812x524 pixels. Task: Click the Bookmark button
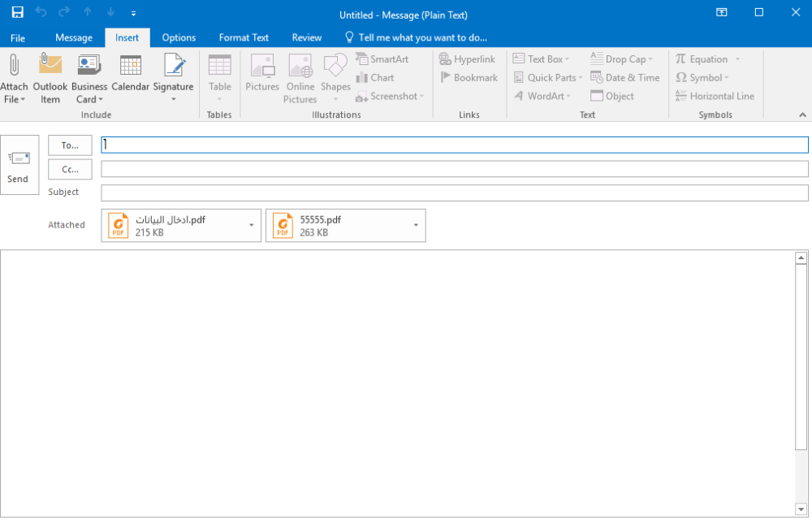[469, 78]
